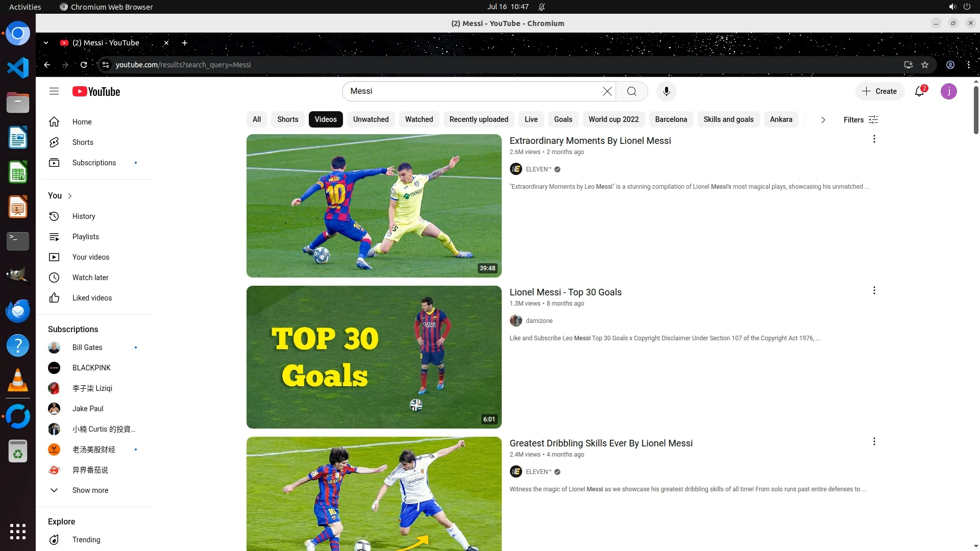The image size is (980, 551).
Task: Select the Unwatched filter chip
Action: [371, 119]
